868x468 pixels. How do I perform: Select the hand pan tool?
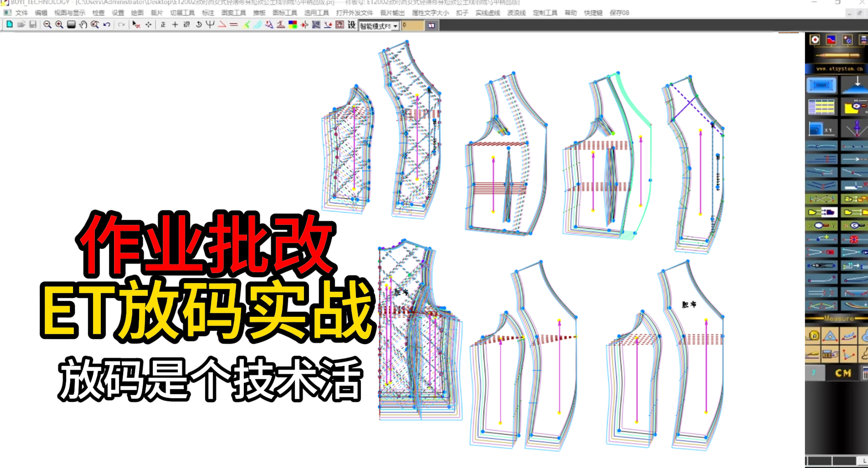pos(83,25)
